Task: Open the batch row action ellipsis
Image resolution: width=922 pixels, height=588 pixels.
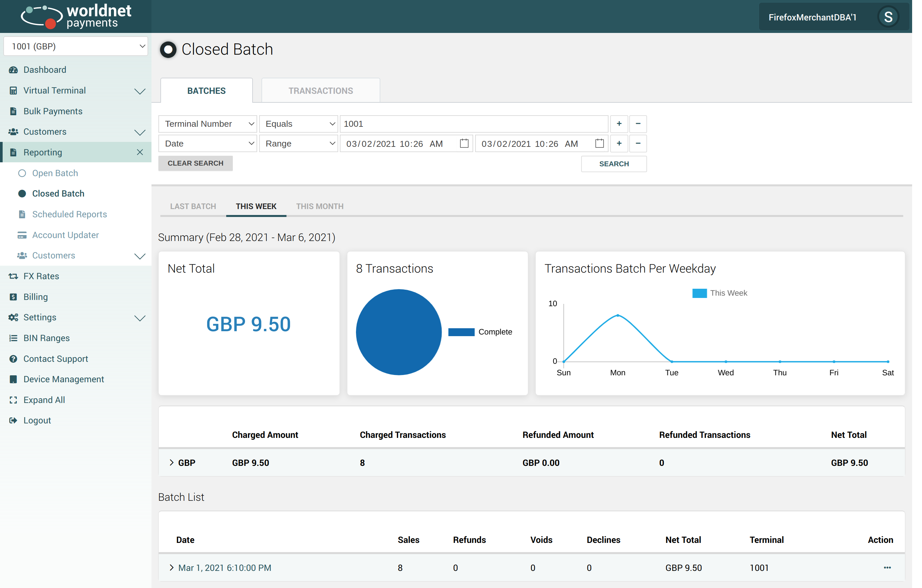Action: 887,567
